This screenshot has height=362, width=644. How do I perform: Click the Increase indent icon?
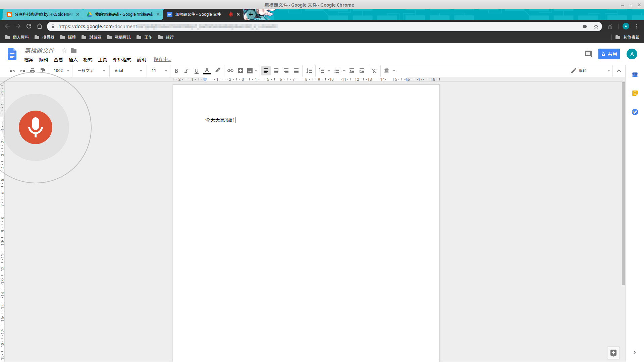click(362, 71)
